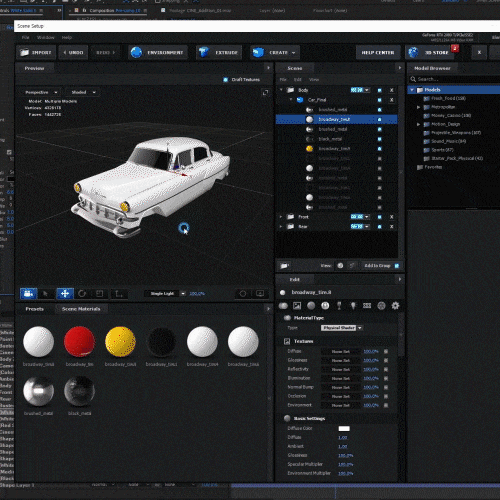The width and height of the screenshot is (500, 500).
Task: Open the File menu in Scene Setup
Action: (x=25, y=37)
